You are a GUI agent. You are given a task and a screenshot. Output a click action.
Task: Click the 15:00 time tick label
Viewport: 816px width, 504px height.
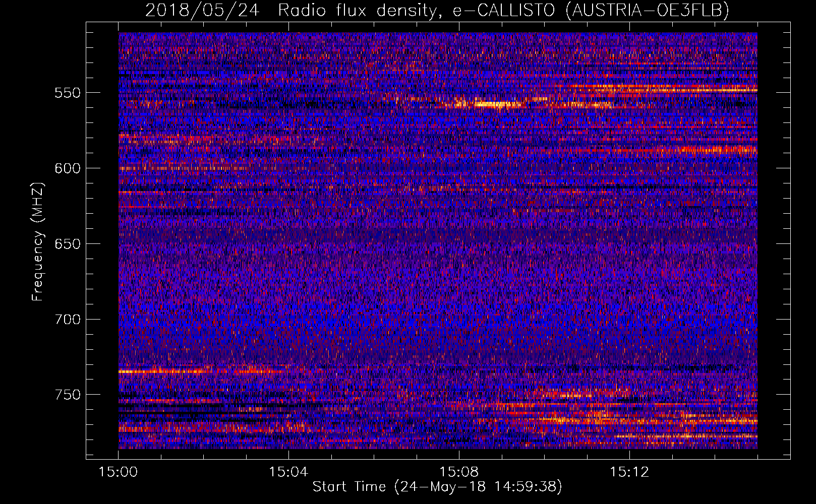pyautogui.click(x=119, y=472)
